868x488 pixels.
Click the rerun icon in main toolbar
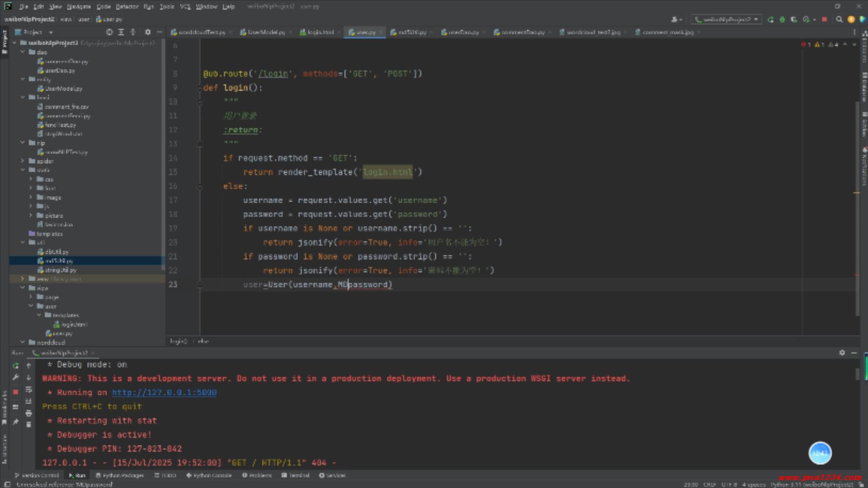(x=771, y=19)
